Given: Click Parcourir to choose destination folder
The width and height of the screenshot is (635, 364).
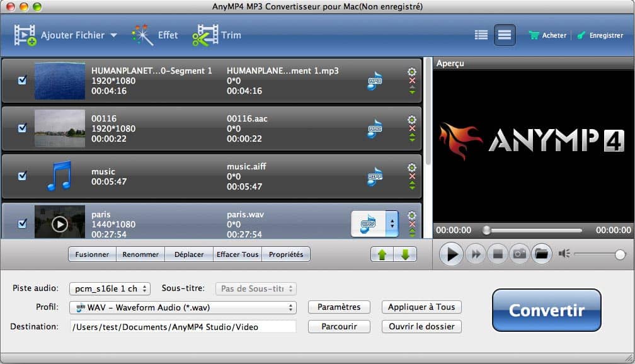Looking at the screenshot, I should 339,327.
